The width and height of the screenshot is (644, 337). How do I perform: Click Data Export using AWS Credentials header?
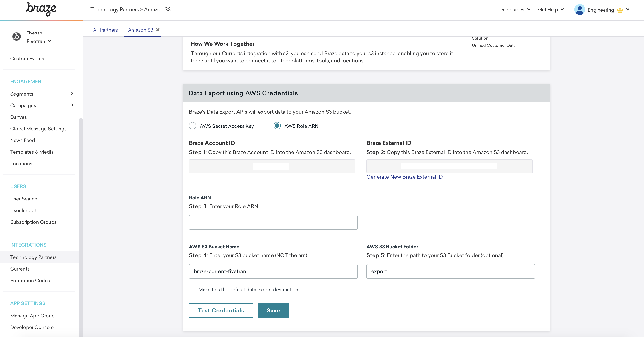[243, 93]
